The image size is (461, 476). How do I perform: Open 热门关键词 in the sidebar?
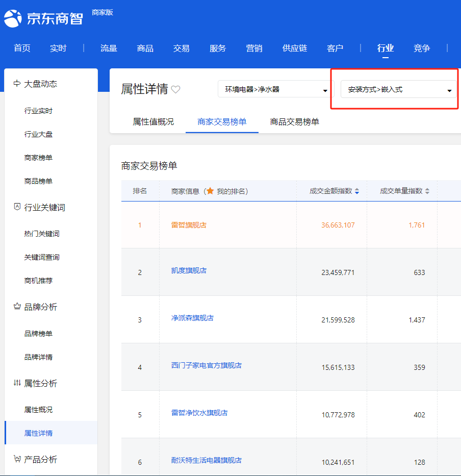(42, 234)
